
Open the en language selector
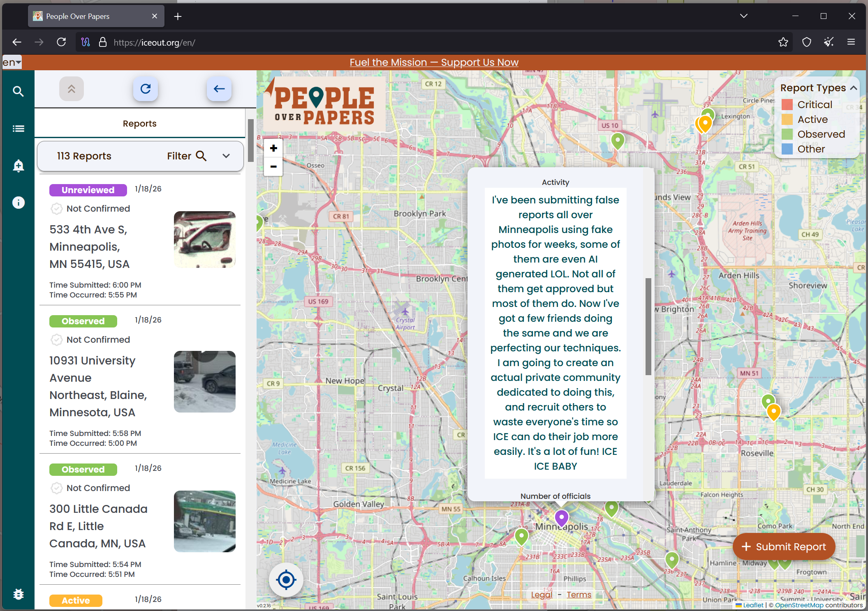pos(12,62)
